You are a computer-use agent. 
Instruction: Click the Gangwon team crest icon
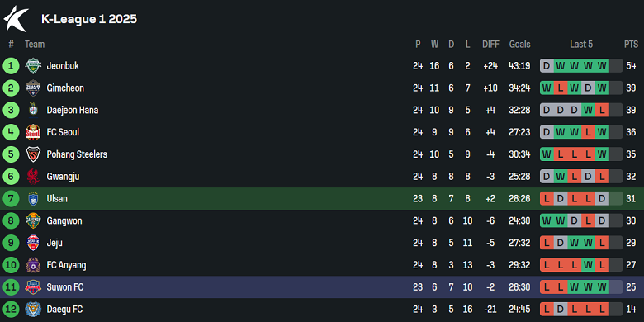click(x=33, y=221)
